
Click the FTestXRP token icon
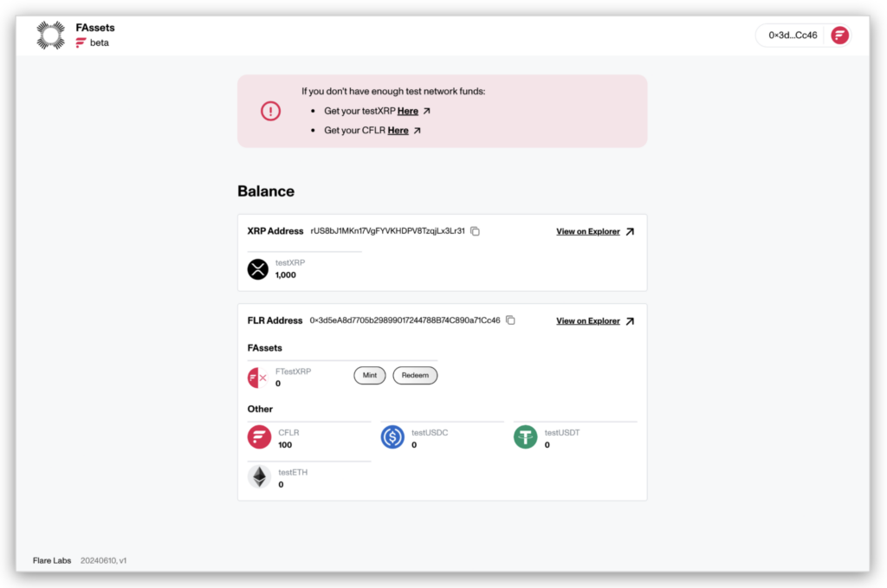click(x=257, y=378)
